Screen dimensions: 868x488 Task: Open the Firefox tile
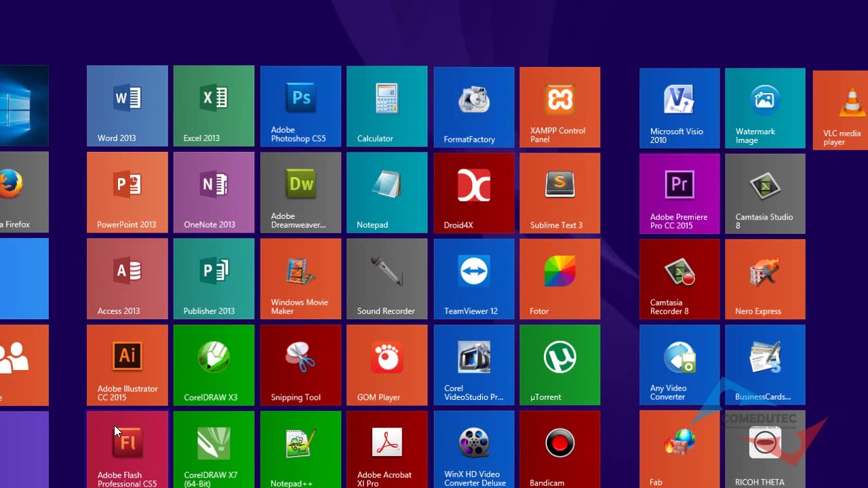pos(24,192)
